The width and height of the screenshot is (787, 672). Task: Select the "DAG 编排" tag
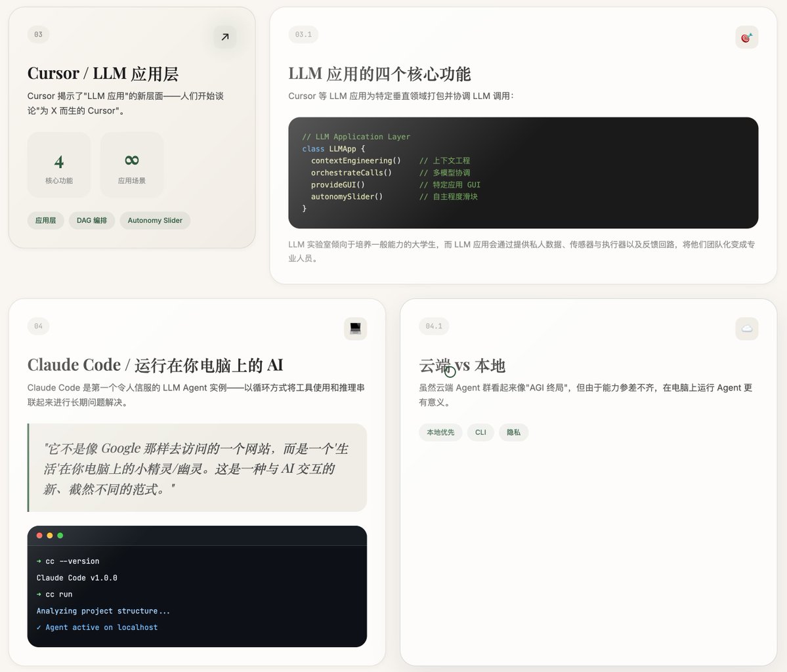pos(92,220)
